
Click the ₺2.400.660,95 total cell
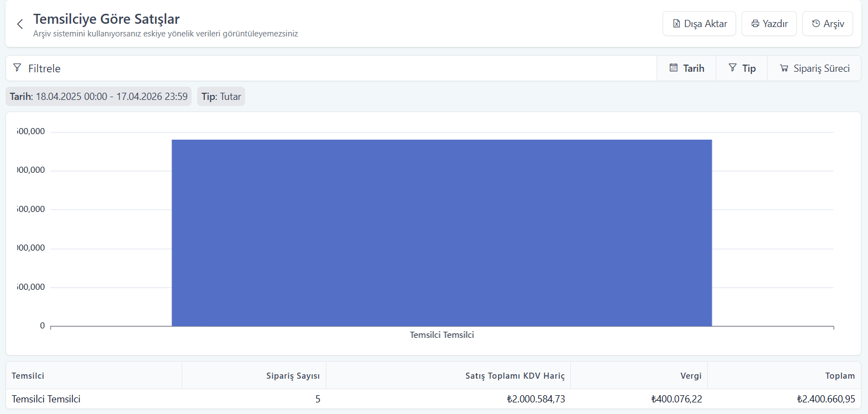(x=825, y=399)
